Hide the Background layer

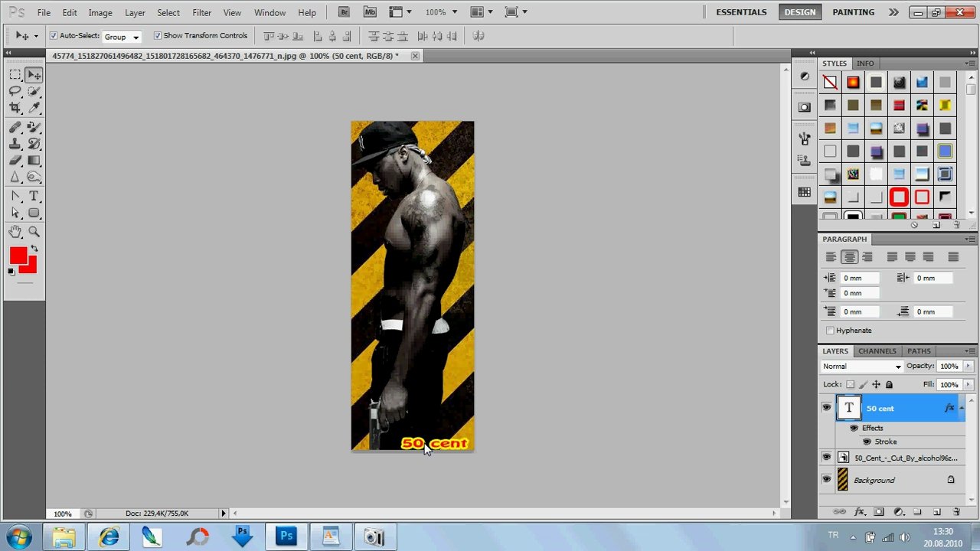pos(826,480)
